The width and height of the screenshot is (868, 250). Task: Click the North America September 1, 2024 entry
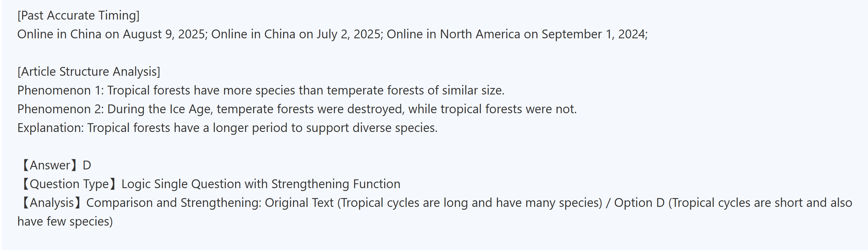(516, 34)
